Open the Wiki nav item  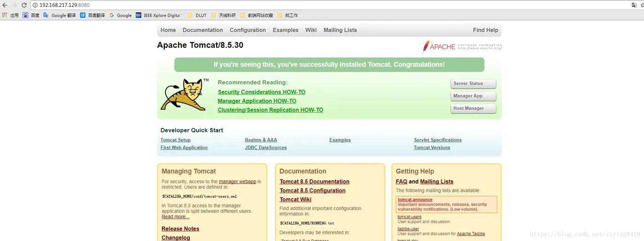311,30
